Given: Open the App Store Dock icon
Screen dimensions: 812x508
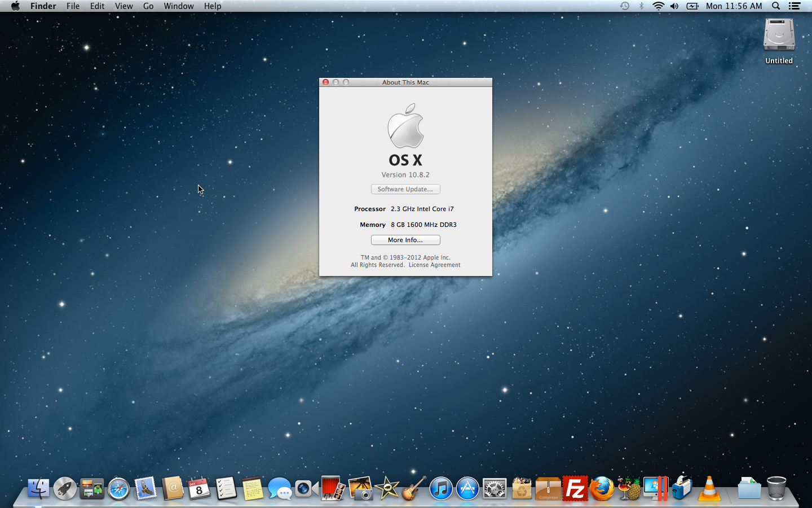Looking at the screenshot, I should pos(467,489).
